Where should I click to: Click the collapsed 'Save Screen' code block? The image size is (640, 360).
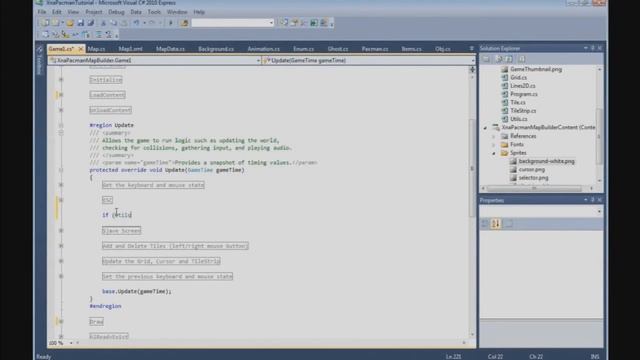tap(121, 231)
